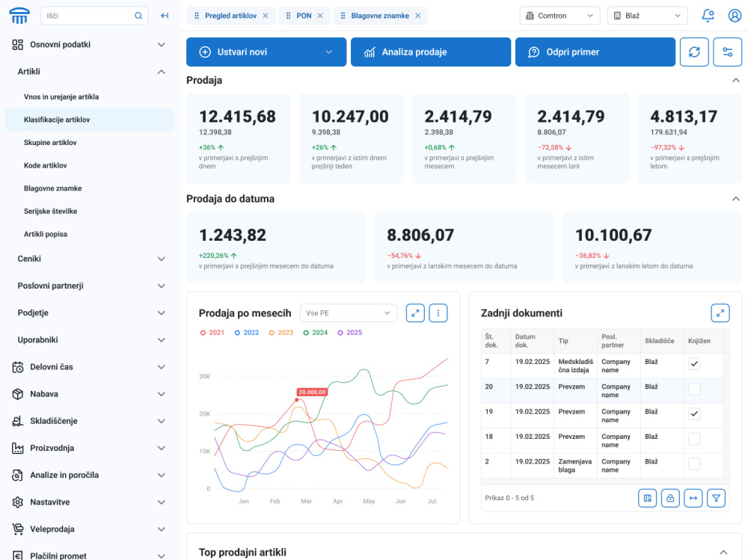Uncheck Knjižen for document 7

694,364
